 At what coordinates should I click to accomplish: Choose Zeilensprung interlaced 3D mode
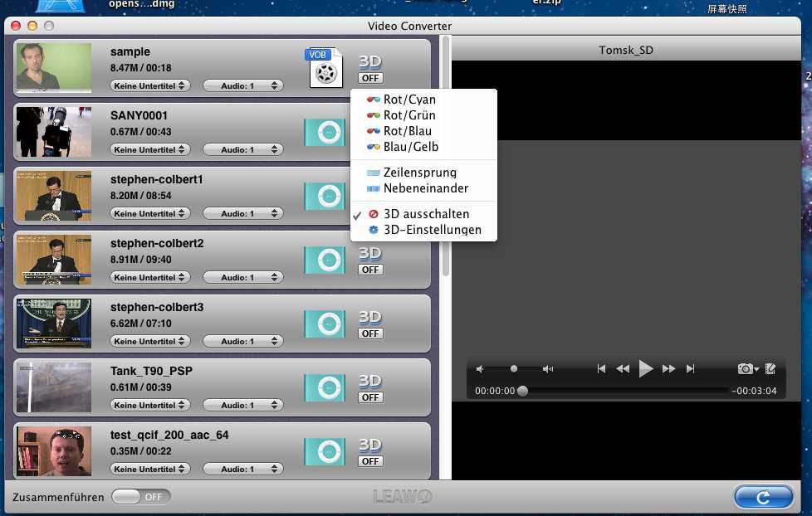pyautogui.click(x=423, y=173)
